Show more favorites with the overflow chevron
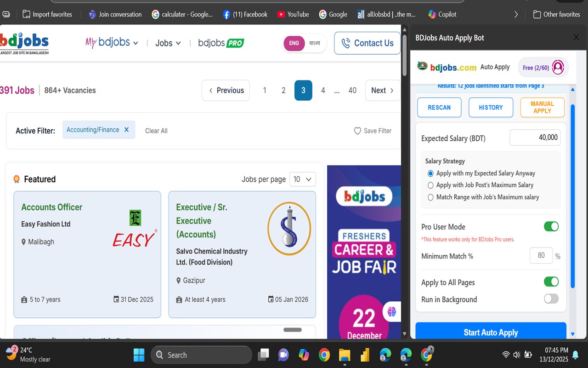Screen dimensions: 588x368 tap(516, 14)
